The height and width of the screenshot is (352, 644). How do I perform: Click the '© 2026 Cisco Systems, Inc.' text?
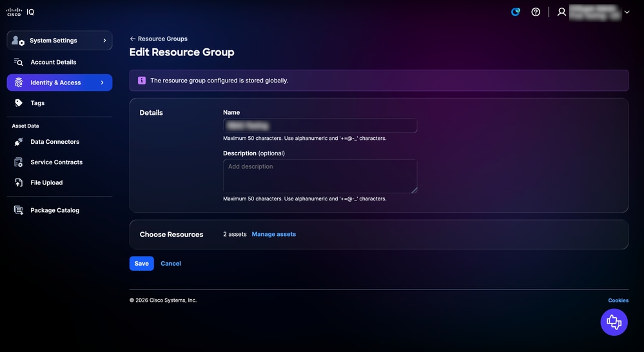coord(163,300)
